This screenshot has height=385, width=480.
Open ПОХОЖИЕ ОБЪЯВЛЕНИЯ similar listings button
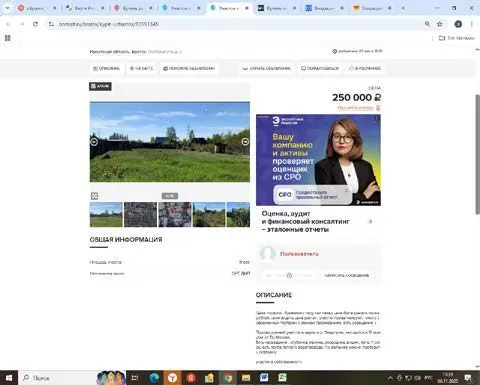pos(189,68)
